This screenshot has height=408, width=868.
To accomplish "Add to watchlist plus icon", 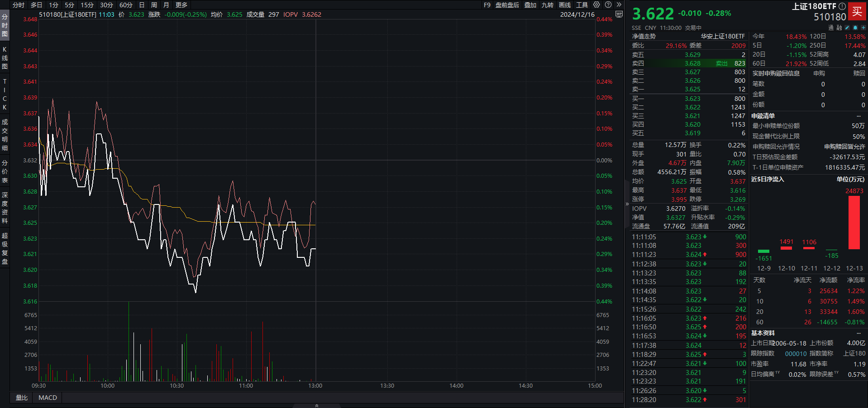I will tap(863, 28).
